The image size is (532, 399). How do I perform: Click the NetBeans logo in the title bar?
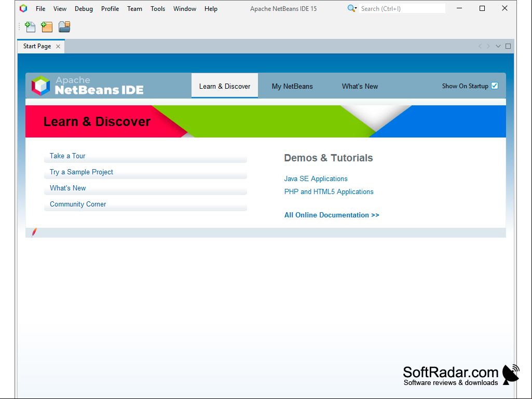pos(23,8)
